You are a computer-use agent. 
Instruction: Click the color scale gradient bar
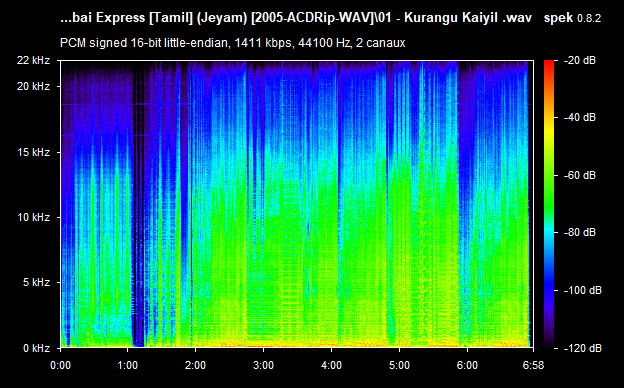[549, 204]
